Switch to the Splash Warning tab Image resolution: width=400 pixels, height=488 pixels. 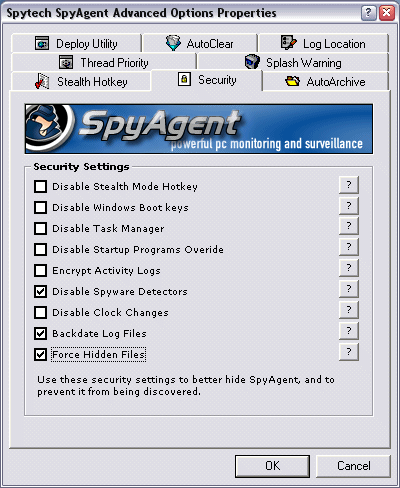point(293,62)
